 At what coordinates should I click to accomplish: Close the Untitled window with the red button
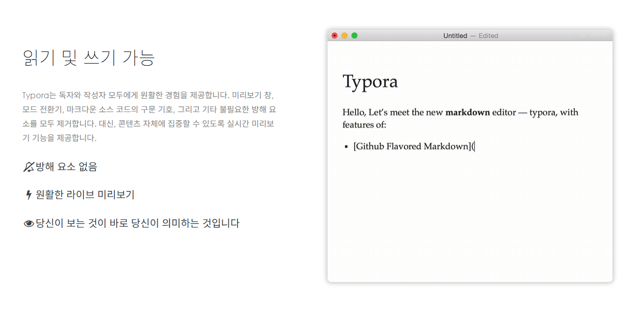334,36
